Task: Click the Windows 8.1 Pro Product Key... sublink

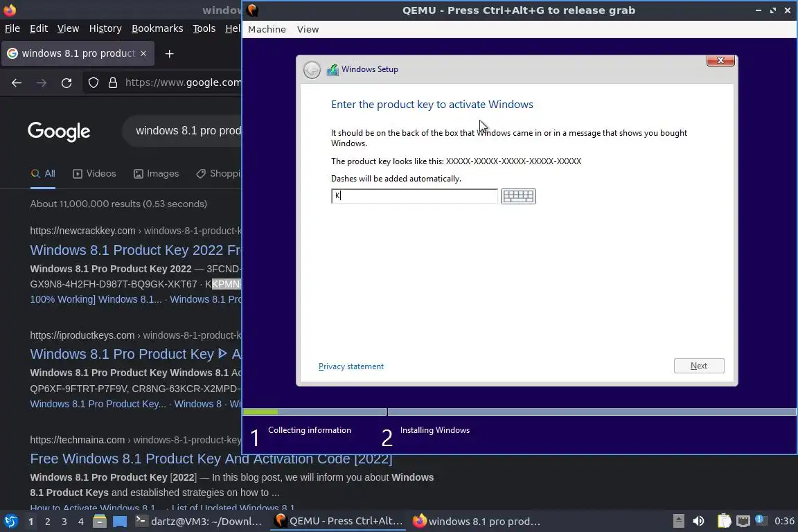Action: point(98,404)
